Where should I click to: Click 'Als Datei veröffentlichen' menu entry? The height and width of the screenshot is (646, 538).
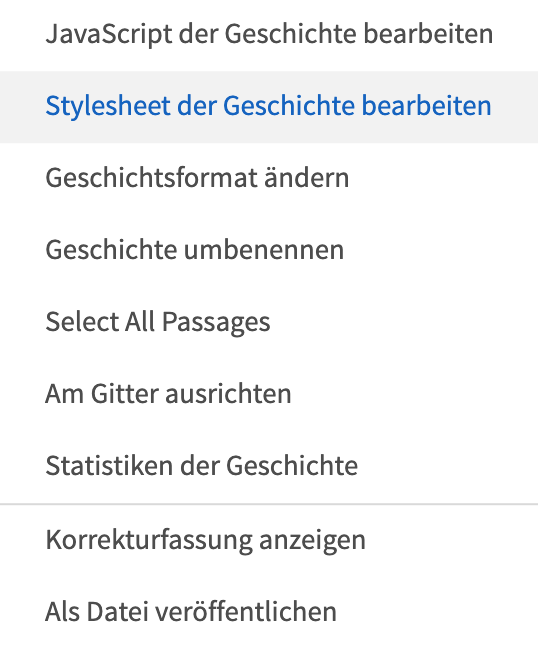pyautogui.click(x=269, y=612)
